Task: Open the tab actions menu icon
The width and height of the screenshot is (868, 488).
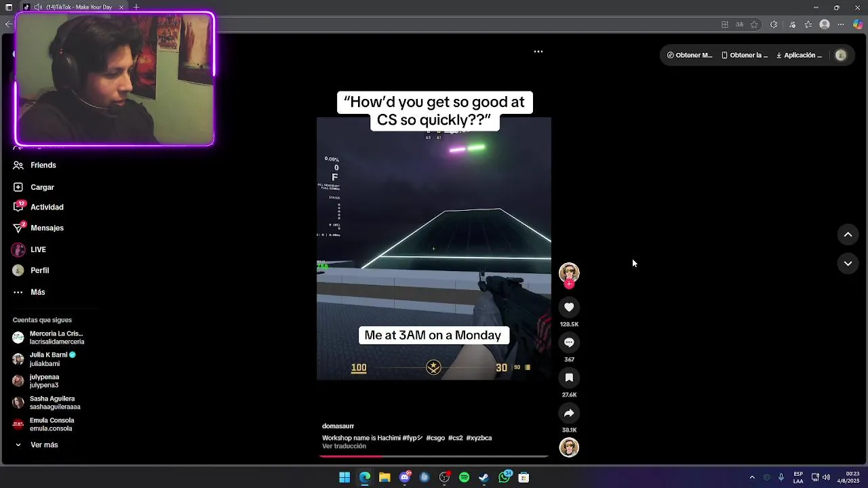Action: tap(9, 7)
